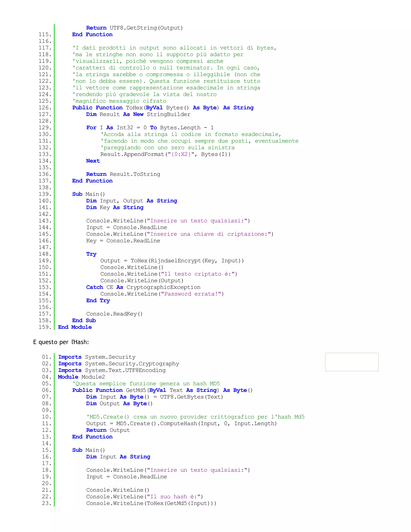Click comment 'I dati prodotti in output sono allocati'
Image resolution: width=411 pixels, height=532 pixels.
pos(174,48)
